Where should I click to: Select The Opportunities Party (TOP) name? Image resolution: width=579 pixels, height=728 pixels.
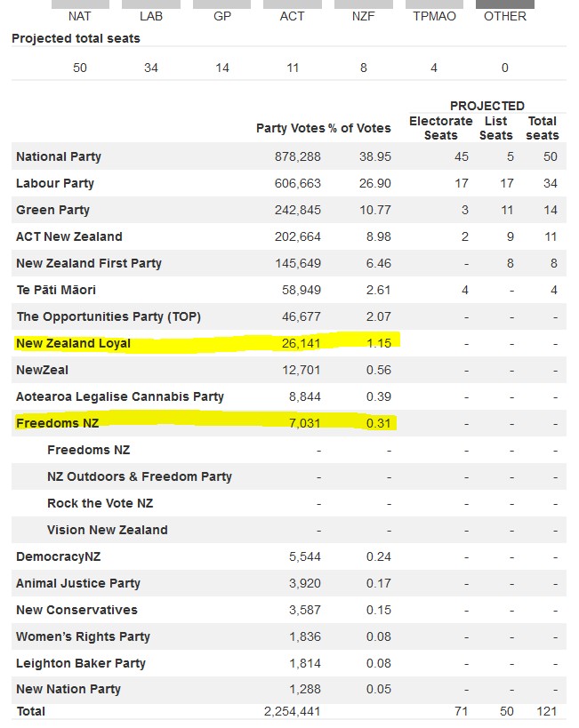109,316
